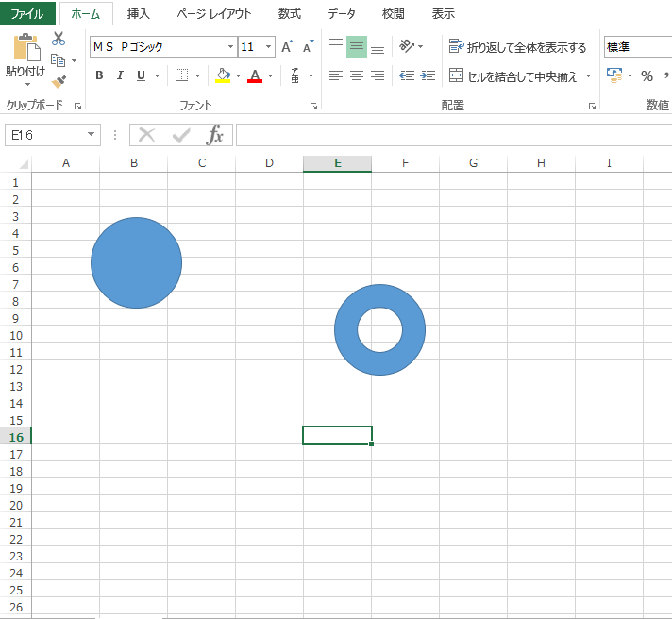672x619 pixels.
Task: Toggle Underline formatting
Action: pyautogui.click(x=141, y=75)
